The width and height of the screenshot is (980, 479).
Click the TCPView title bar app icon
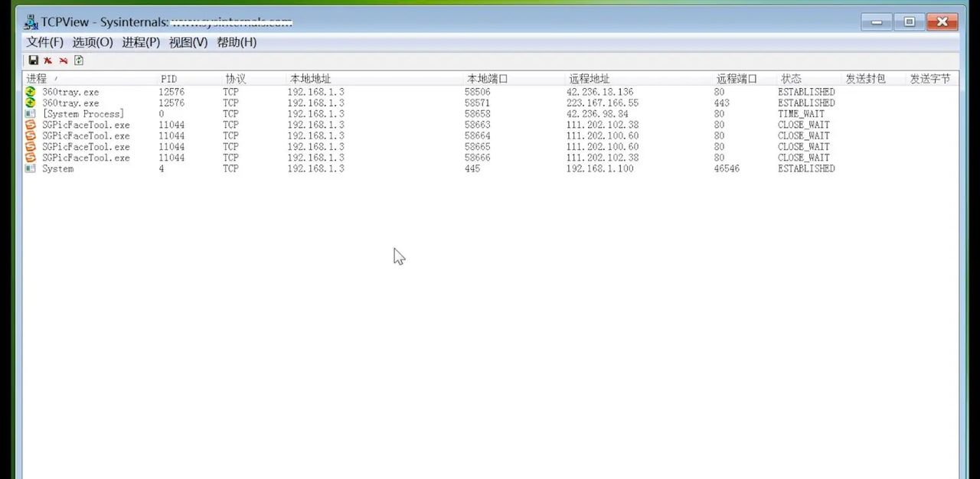coord(31,22)
